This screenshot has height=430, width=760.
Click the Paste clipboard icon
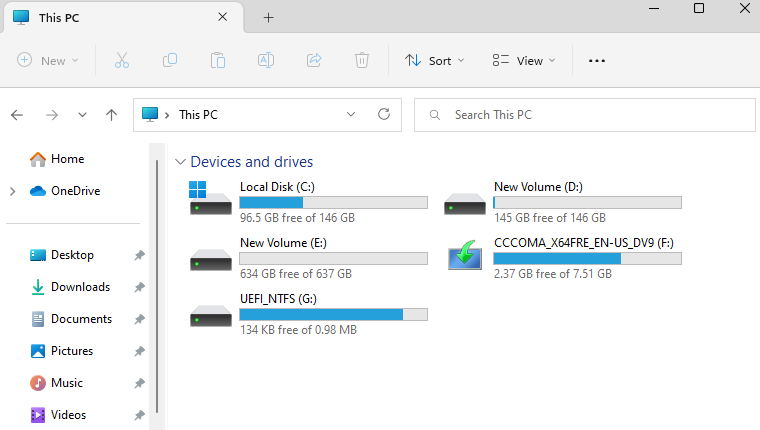click(x=218, y=61)
